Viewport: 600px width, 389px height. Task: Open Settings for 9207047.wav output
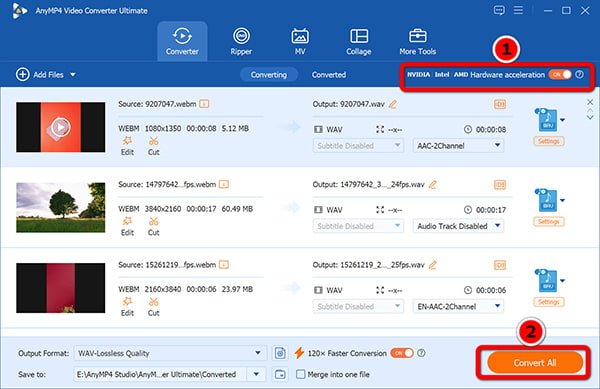[x=549, y=141]
